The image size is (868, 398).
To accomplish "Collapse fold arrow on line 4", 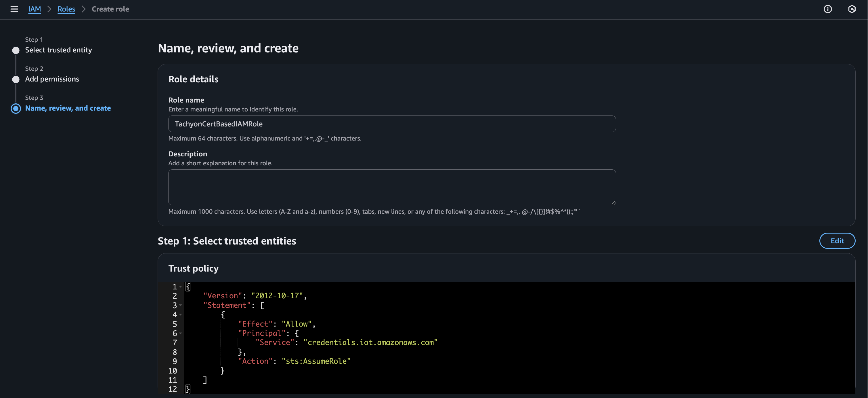I will (x=181, y=315).
